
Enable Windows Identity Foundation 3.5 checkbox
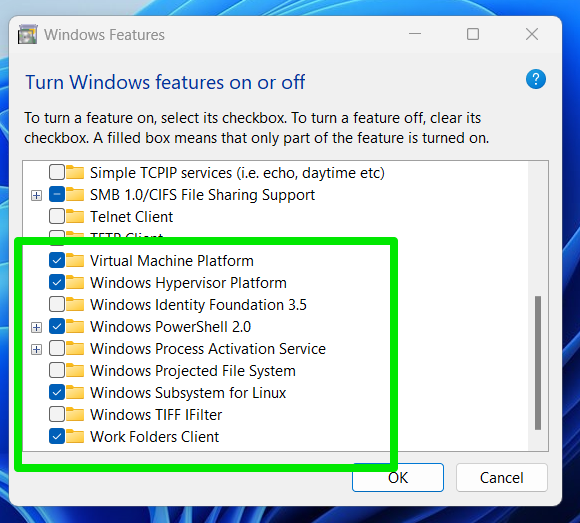[x=57, y=304]
